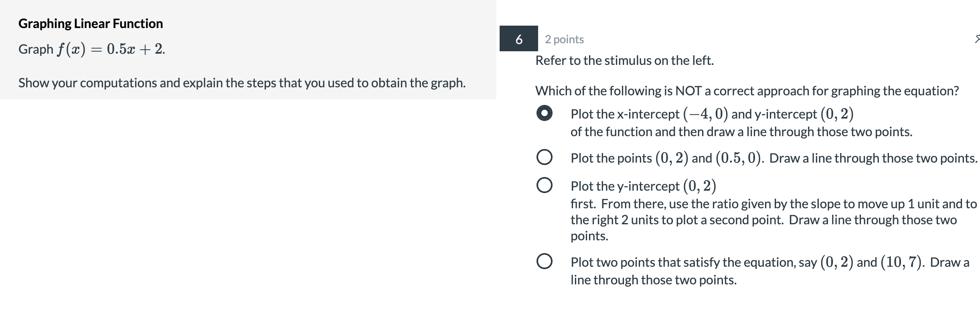This screenshot has height=314, width=980.
Task: Select the slope ratio option radio button
Action: [x=544, y=185]
